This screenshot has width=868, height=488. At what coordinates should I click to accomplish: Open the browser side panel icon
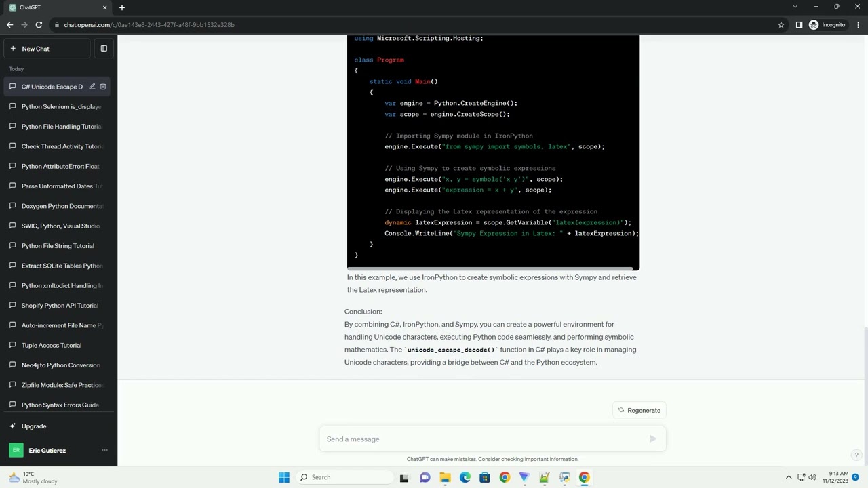click(799, 25)
